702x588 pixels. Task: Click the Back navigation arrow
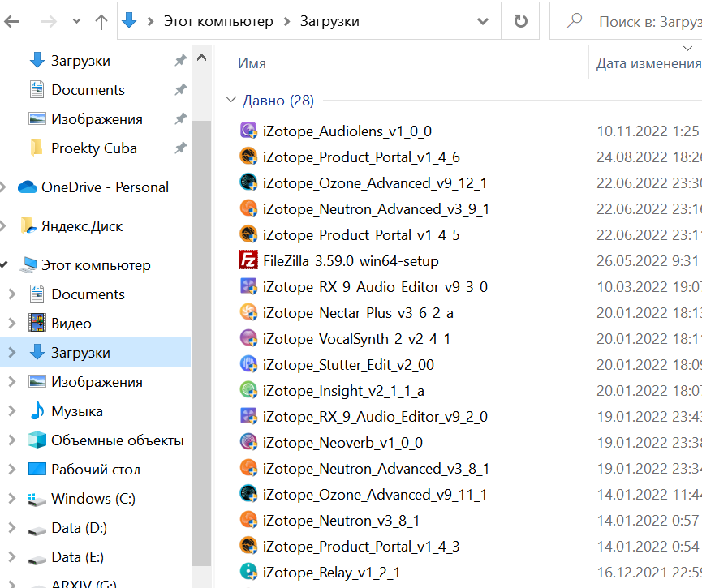[x=12, y=21]
